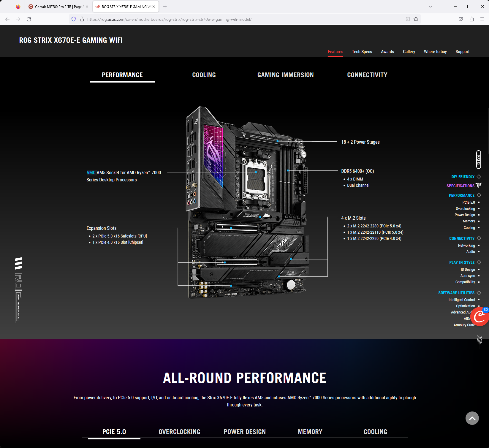The width and height of the screenshot is (489, 448).
Task: Open Where to buy page
Action: tap(435, 52)
